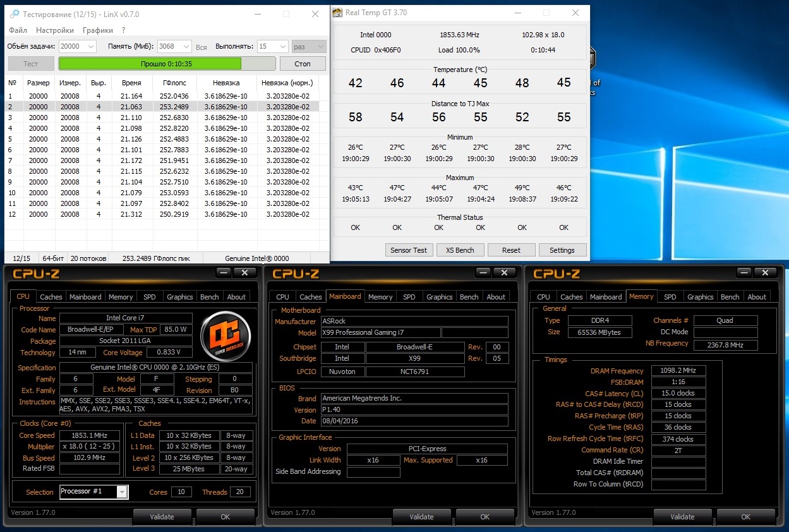Click the green Прошло 0:10:35 progress bar
Screen dimensions: 789x532
click(167, 63)
